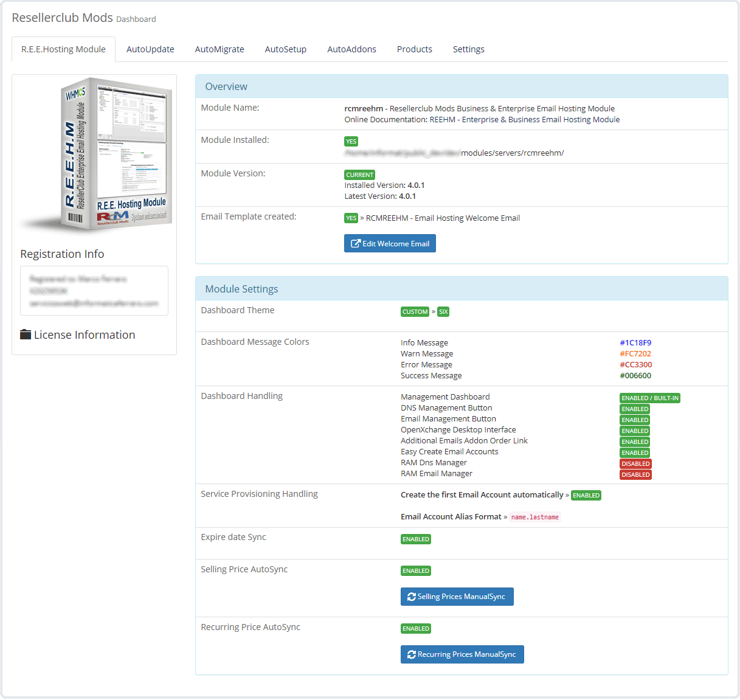Click the Dashboard Message Colors label
The width and height of the screenshot is (740, 700).
point(255,342)
